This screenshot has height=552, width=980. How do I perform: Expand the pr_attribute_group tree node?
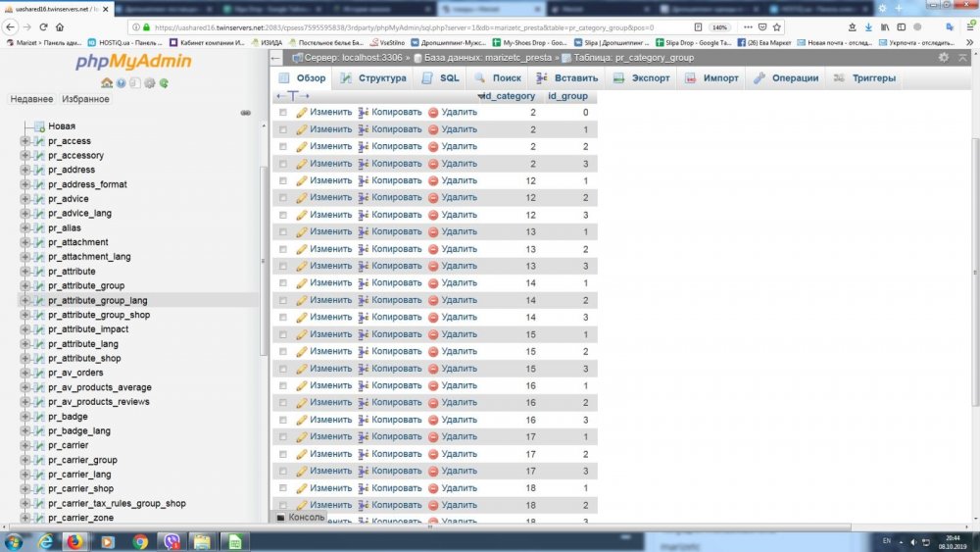[25, 285]
